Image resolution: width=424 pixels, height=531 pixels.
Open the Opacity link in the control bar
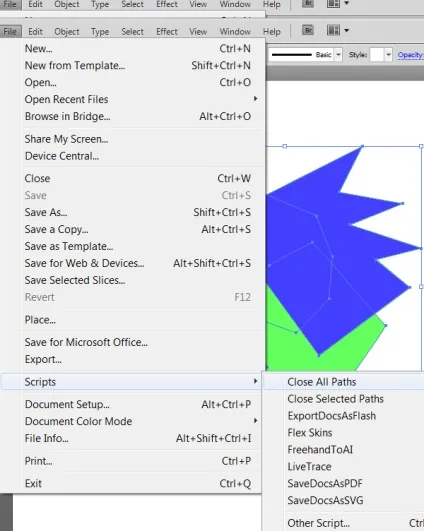[410, 55]
